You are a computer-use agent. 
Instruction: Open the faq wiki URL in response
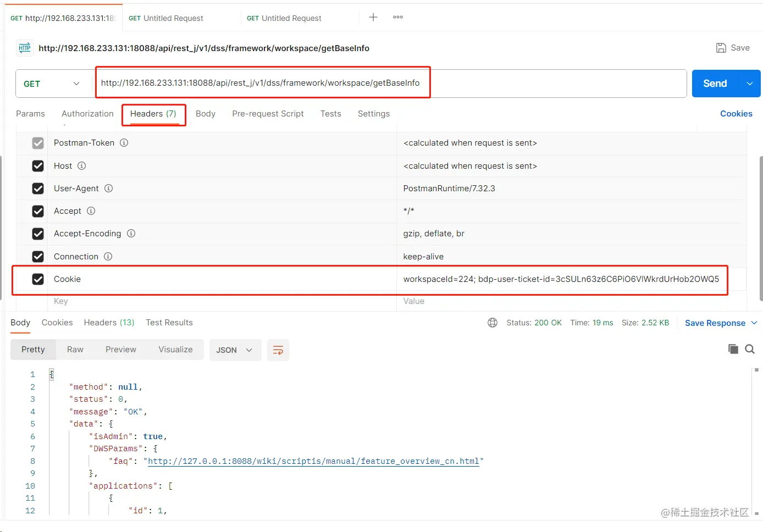pyautogui.click(x=313, y=461)
